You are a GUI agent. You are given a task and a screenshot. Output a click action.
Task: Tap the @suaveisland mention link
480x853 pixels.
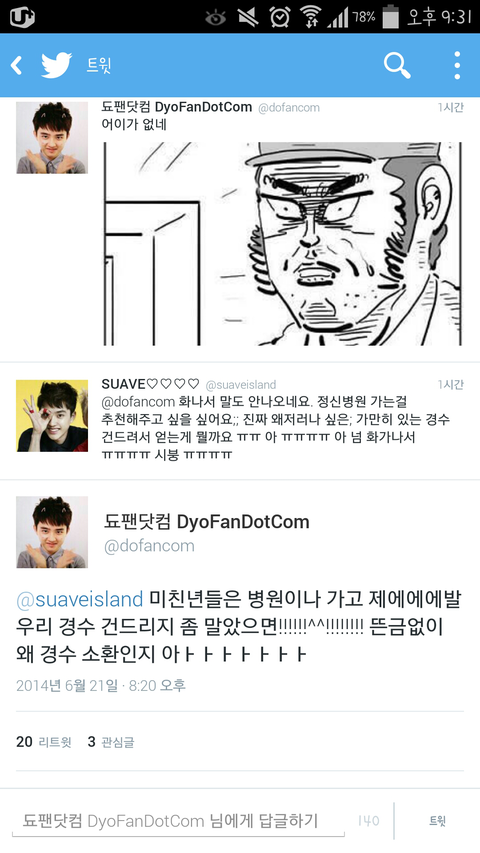click(x=79, y=599)
